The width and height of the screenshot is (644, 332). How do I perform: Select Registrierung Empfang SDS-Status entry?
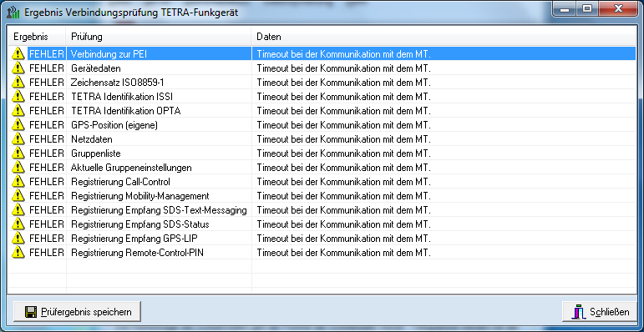pyautogui.click(x=140, y=224)
